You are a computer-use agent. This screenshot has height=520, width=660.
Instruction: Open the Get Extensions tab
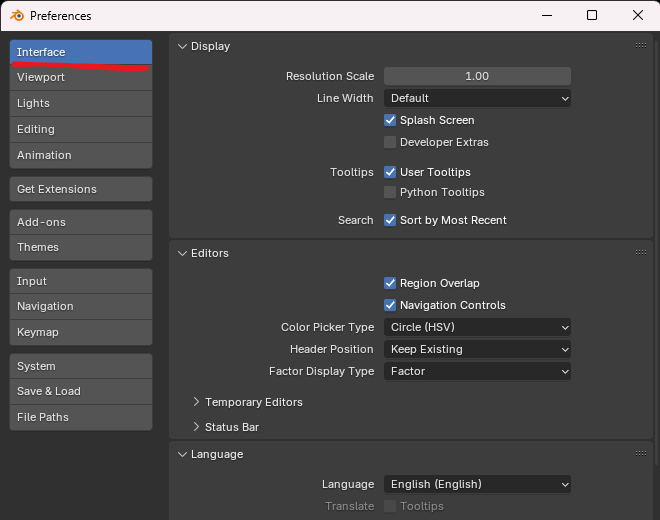[81, 189]
